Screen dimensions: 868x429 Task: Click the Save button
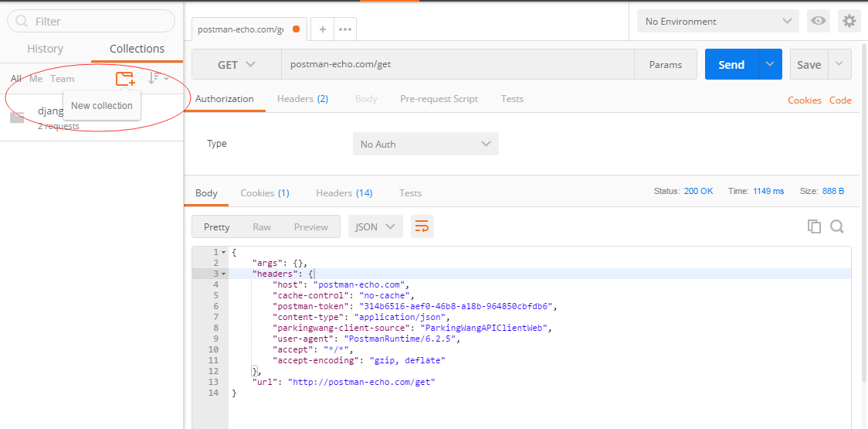point(809,64)
